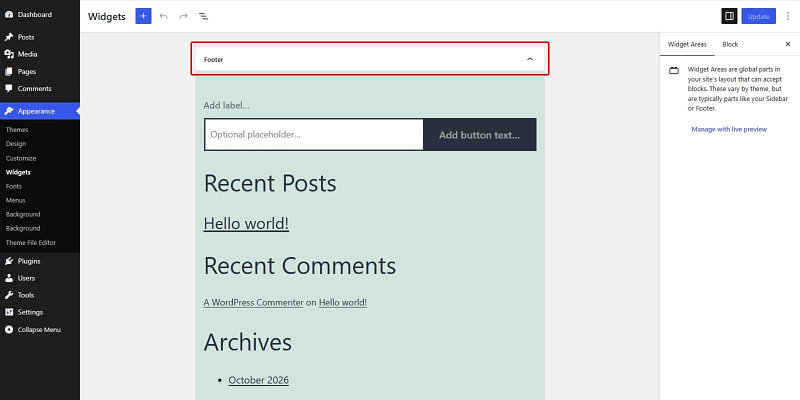Open the Design submenu item
The width and height of the screenshot is (800, 400).
pyautogui.click(x=16, y=144)
